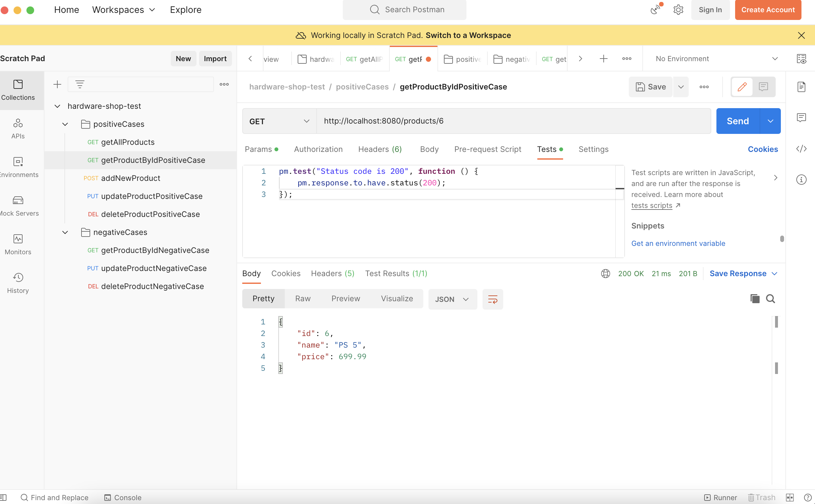Open the documentation icon in right sidebar

point(801,87)
